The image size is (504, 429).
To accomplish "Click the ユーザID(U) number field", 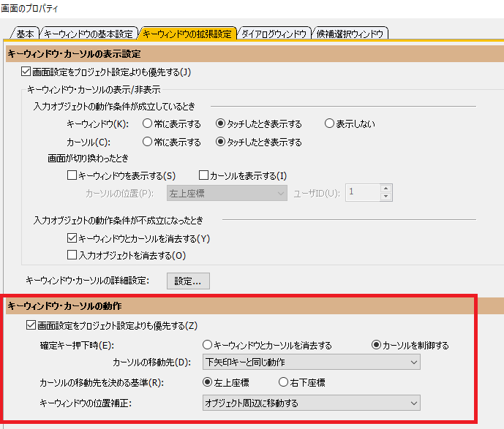I will (x=364, y=193).
